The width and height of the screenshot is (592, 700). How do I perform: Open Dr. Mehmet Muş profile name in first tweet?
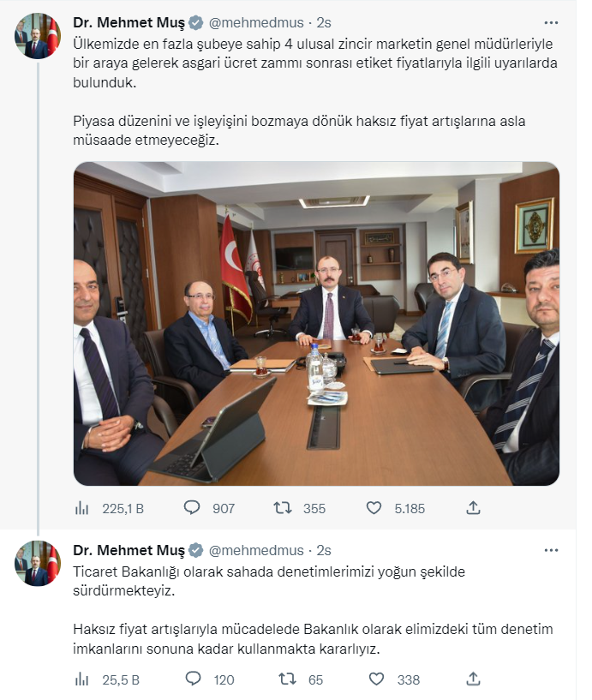pos(129,23)
